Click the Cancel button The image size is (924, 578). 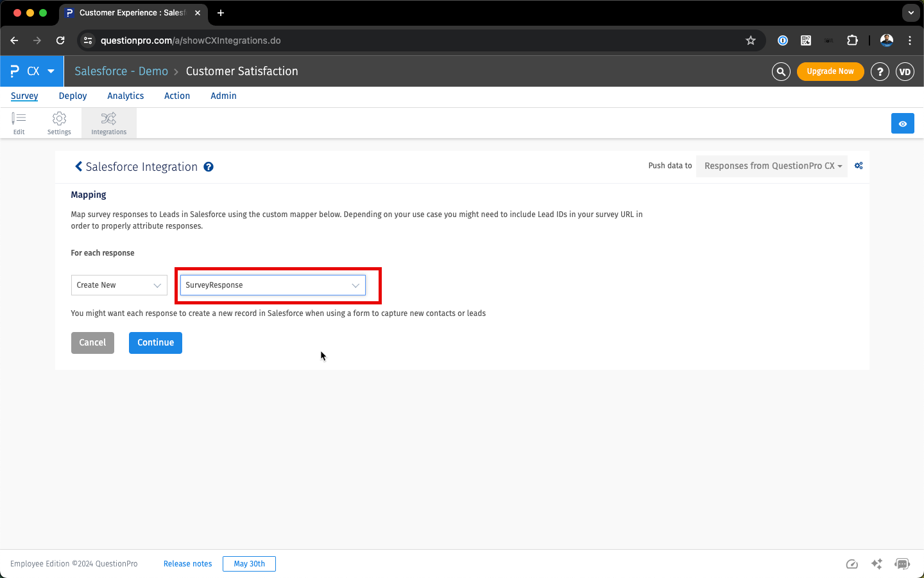click(x=92, y=343)
